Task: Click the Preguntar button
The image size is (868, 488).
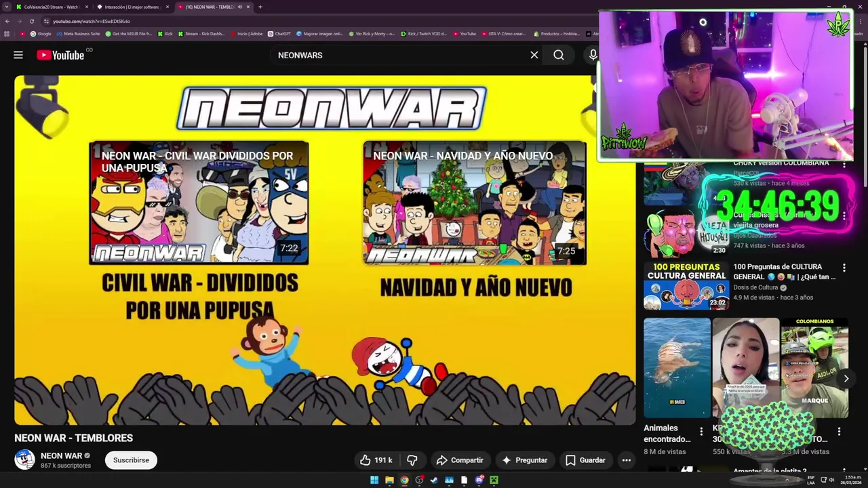Action: (524, 460)
